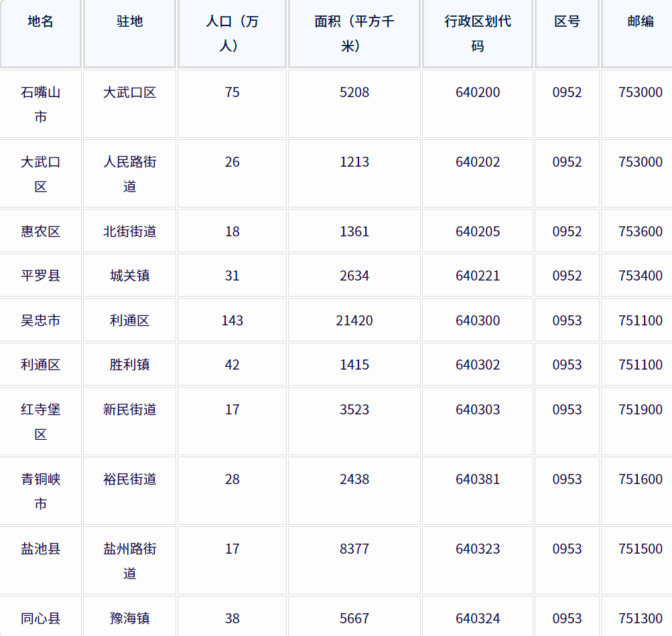Image resolution: width=672 pixels, height=636 pixels.
Task: Click population value 143
Action: pyautogui.click(x=232, y=321)
